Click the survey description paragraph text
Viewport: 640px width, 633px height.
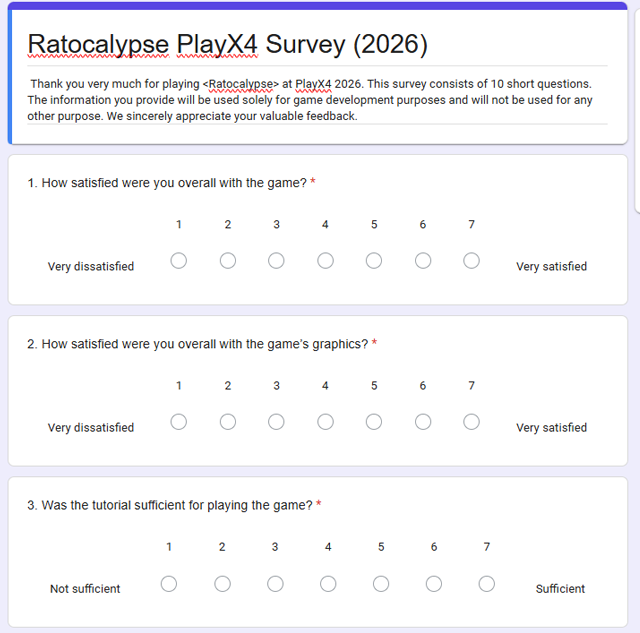(x=310, y=100)
